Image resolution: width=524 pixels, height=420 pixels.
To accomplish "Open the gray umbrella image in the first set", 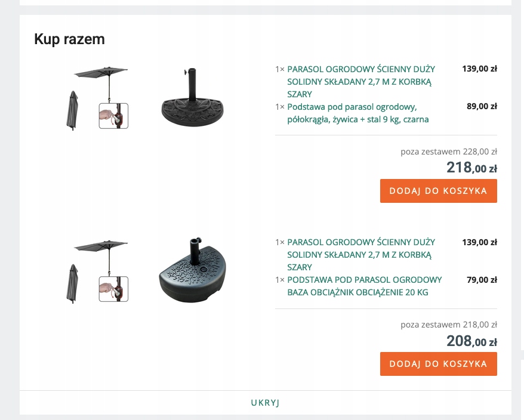I will click(97, 98).
